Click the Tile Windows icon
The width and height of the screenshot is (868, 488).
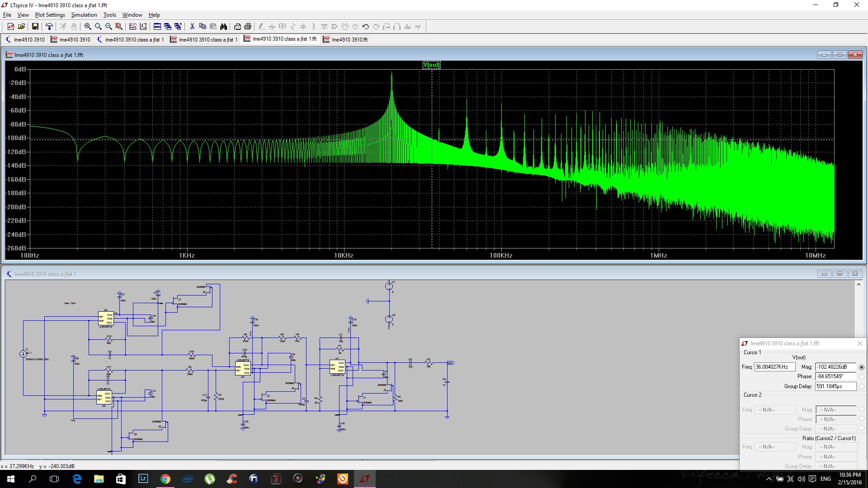tap(157, 27)
